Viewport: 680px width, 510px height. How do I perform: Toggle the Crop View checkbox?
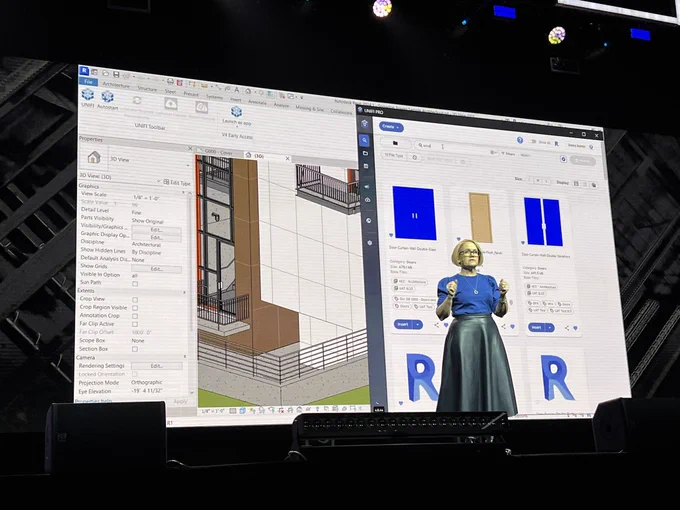click(x=135, y=300)
